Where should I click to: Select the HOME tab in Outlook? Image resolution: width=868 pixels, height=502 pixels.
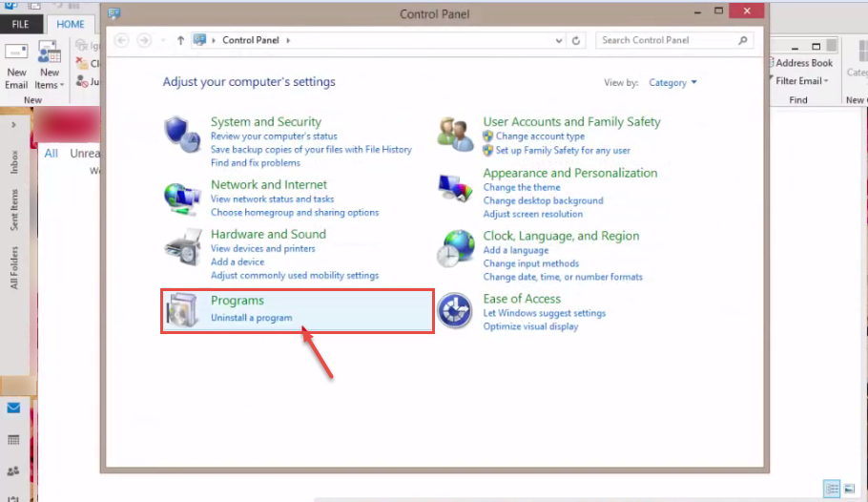[71, 25]
